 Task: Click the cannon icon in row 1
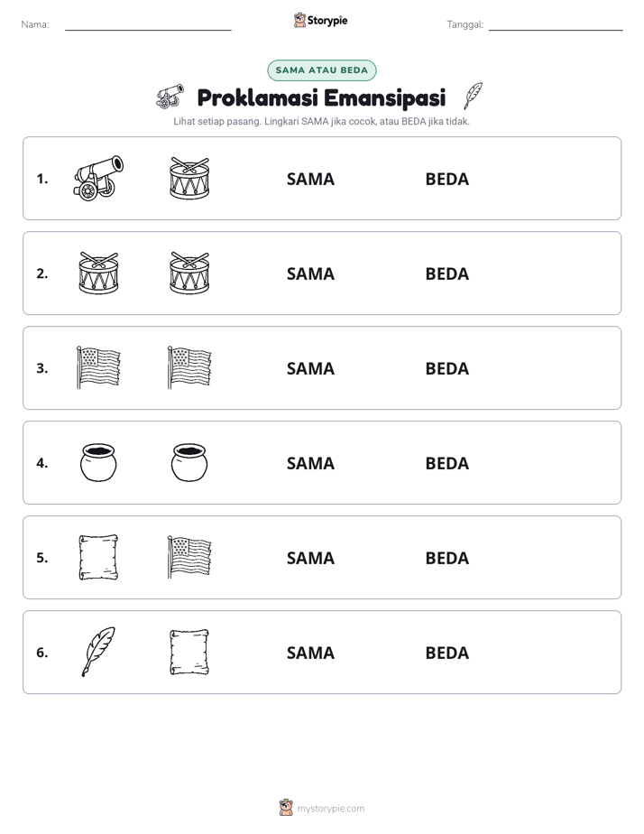pos(98,178)
